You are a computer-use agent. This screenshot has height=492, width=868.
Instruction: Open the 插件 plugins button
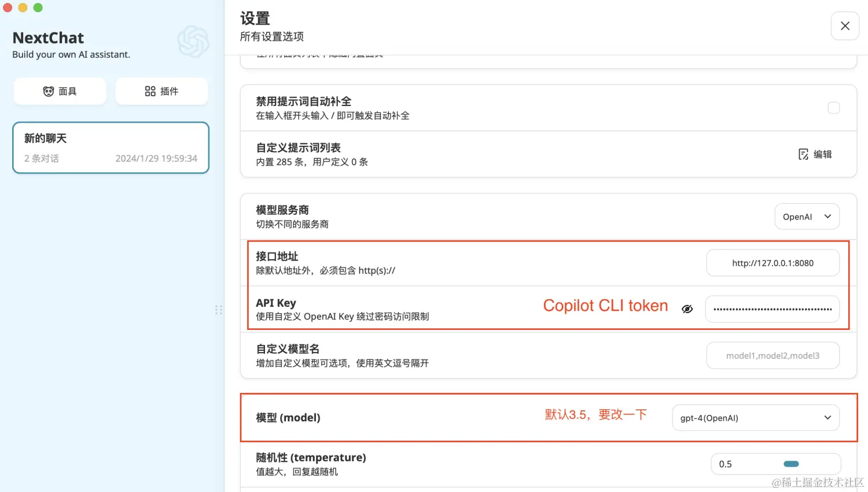click(x=161, y=91)
